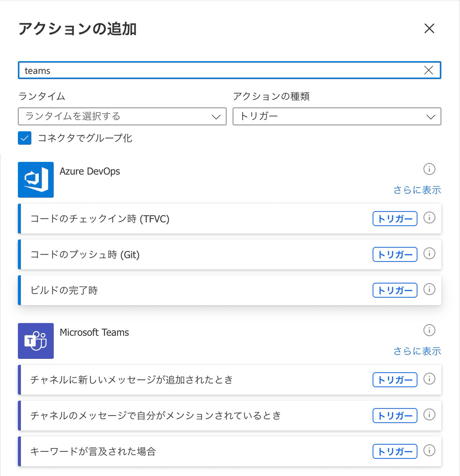The width and height of the screenshot is (460, 476).
Task: Uncheck コネクタでグループ化 checkbox
Action: (x=25, y=138)
